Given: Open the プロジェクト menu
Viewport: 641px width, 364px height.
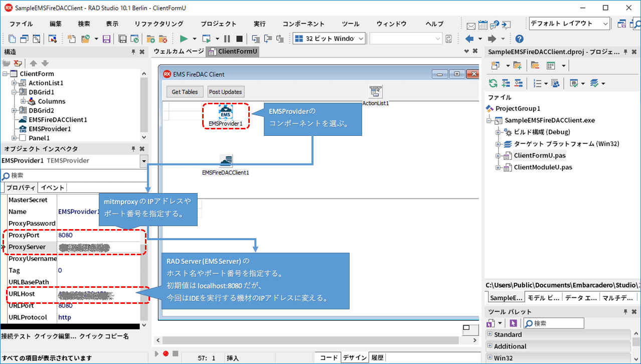Looking at the screenshot, I should (219, 24).
